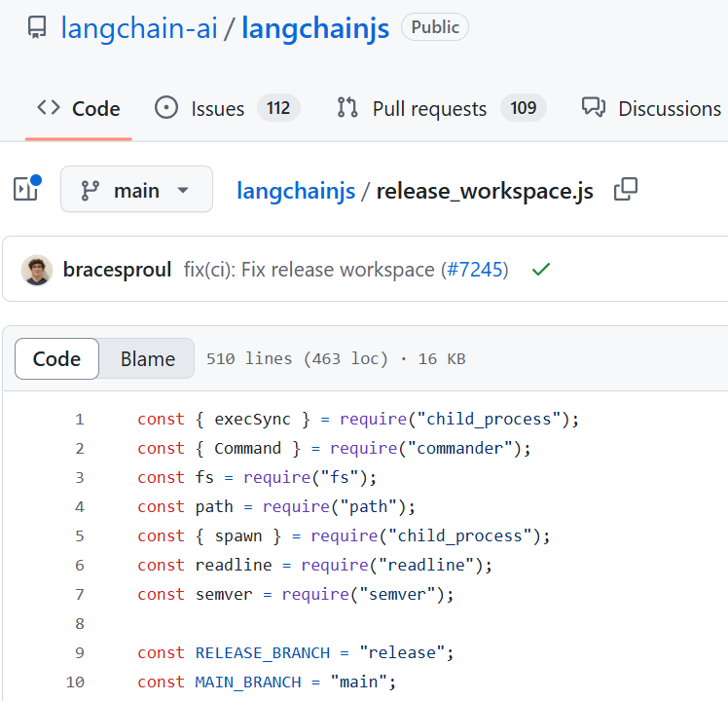Open commit message Fix release workspace

coord(309,270)
